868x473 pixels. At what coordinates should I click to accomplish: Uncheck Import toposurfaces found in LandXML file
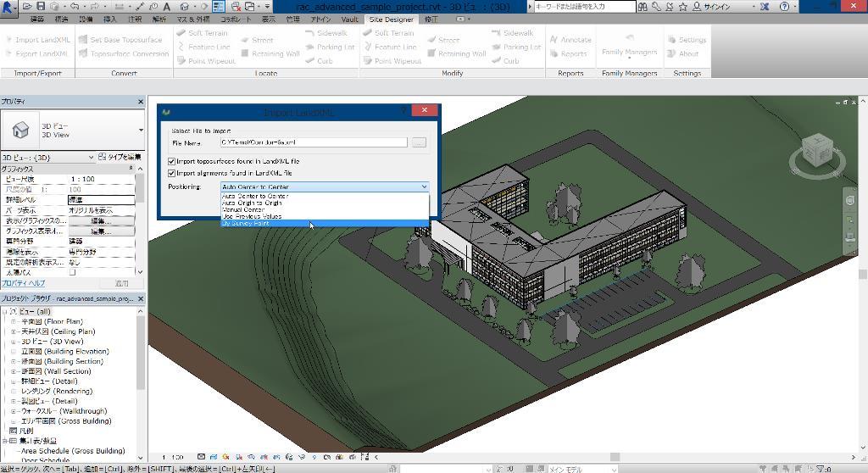point(172,161)
